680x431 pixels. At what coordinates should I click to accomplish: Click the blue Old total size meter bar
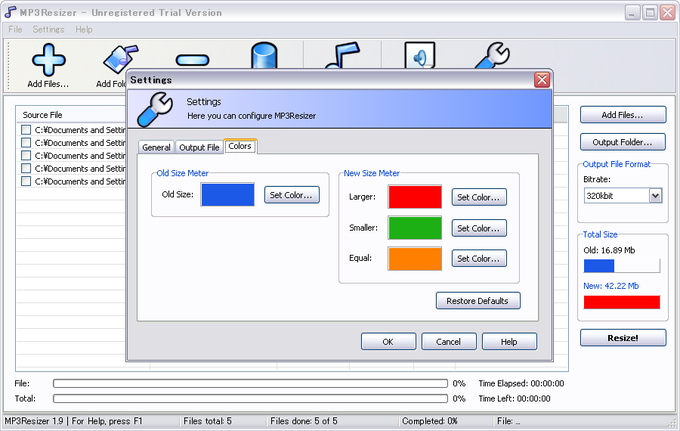[x=622, y=266]
